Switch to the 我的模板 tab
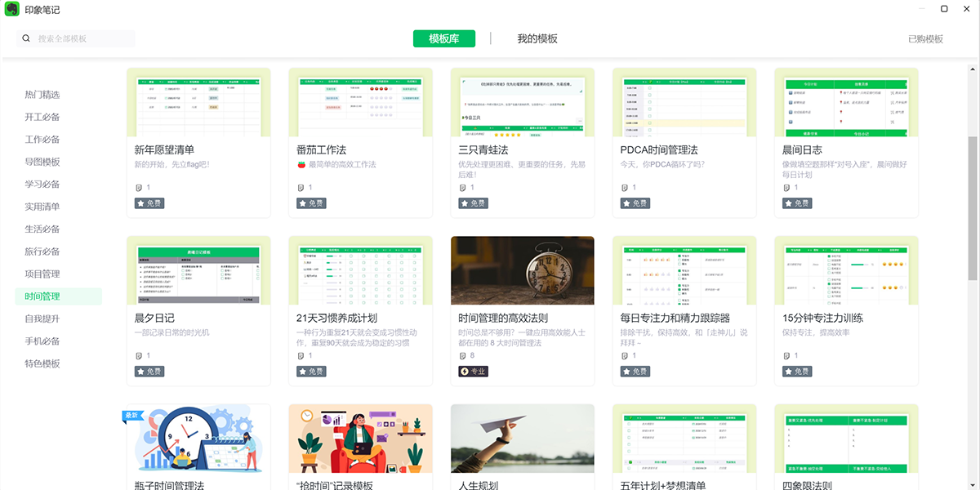 [x=537, y=38]
